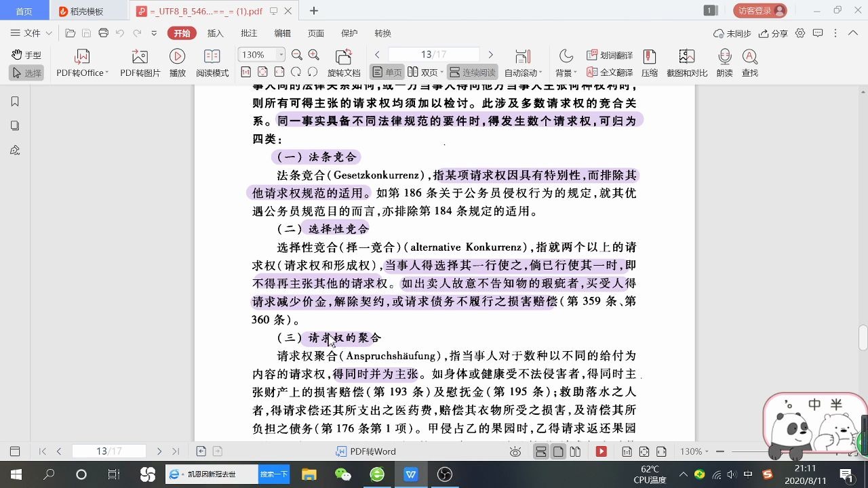Click status bar page number field
This screenshot has height=488, width=868.
109,451
